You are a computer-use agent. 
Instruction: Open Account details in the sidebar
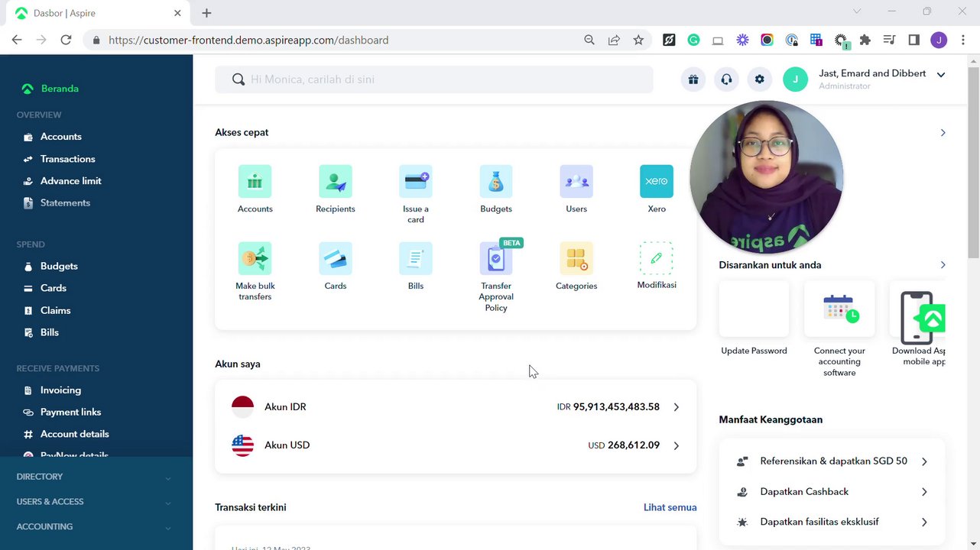click(x=74, y=434)
